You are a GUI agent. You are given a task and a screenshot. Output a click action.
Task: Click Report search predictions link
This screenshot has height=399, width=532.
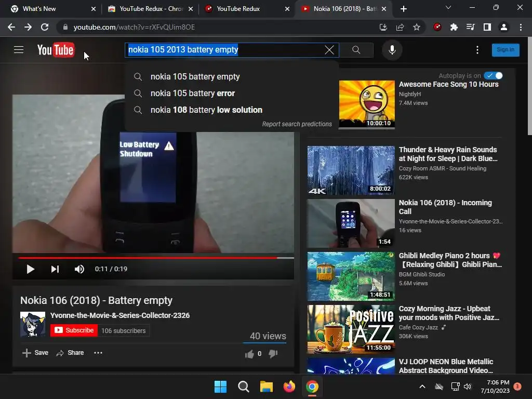point(297,124)
